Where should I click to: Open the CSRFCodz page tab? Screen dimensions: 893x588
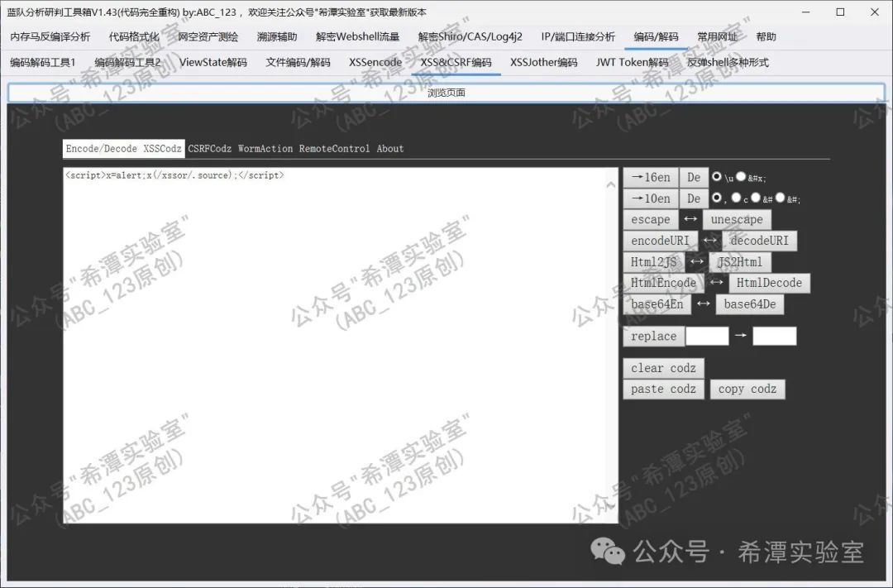pyautogui.click(x=209, y=149)
